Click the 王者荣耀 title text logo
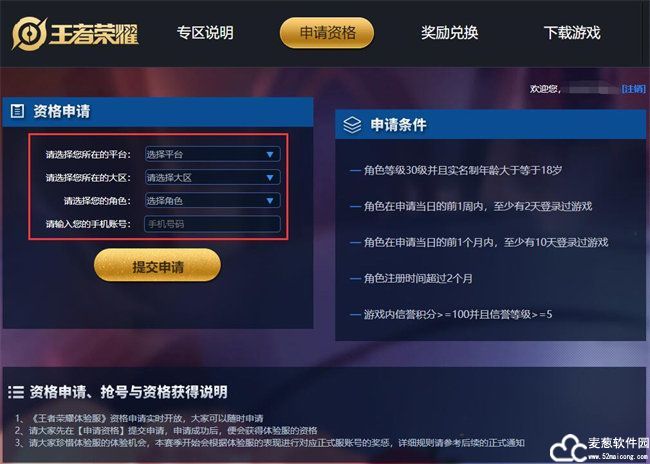Image resolution: width=650 pixels, height=464 pixels. click(x=94, y=34)
